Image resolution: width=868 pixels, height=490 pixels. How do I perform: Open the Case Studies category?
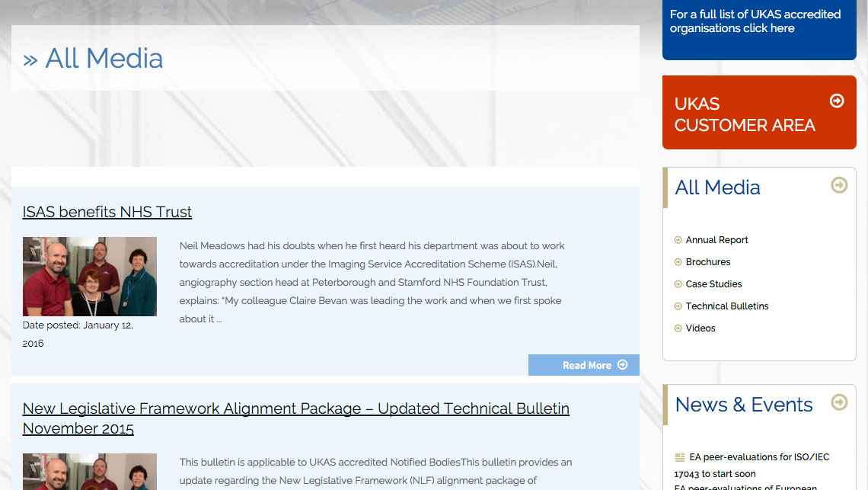point(713,284)
